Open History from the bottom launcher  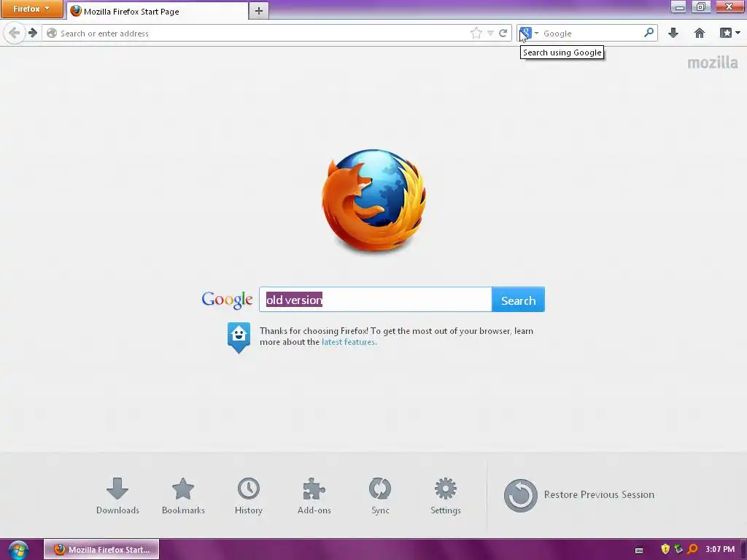tap(249, 496)
